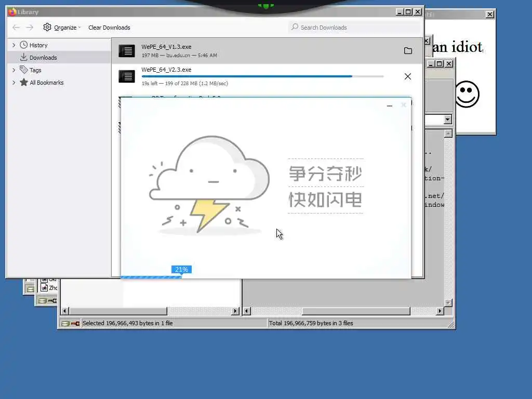Click right pane scroll-right arrow
The height and width of the screenshot is (399, 532).
(440, 311)
